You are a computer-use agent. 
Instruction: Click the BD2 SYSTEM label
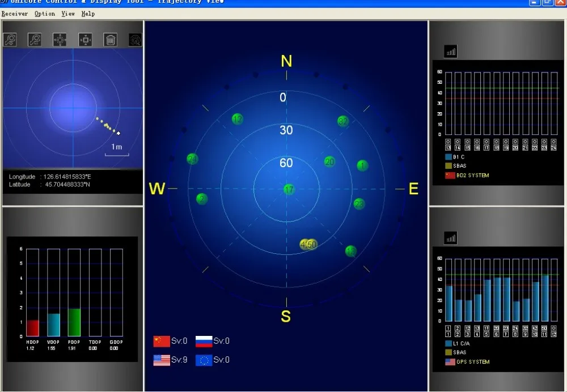473,175
